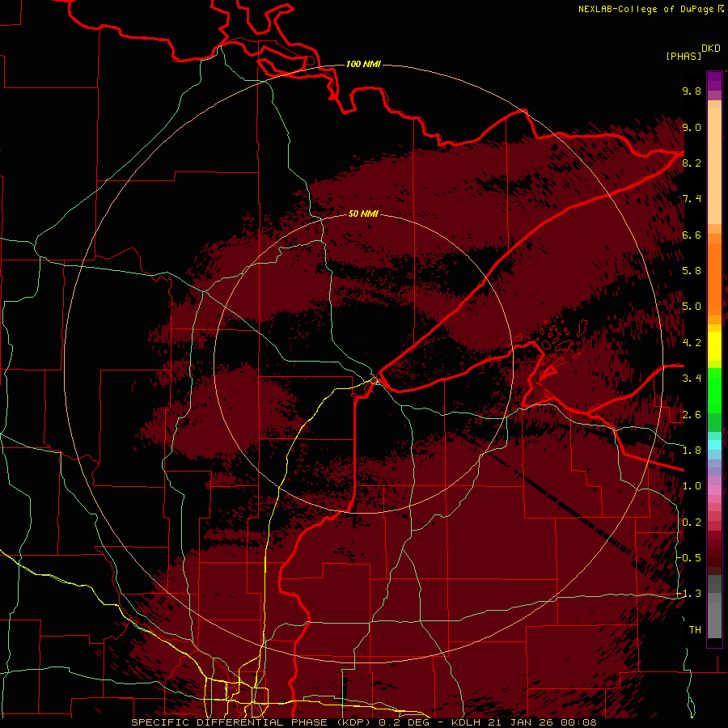Click the SPECIFIC DIFFERENTIAL PHASE (KDP) title text

click(x=253, y=722)
